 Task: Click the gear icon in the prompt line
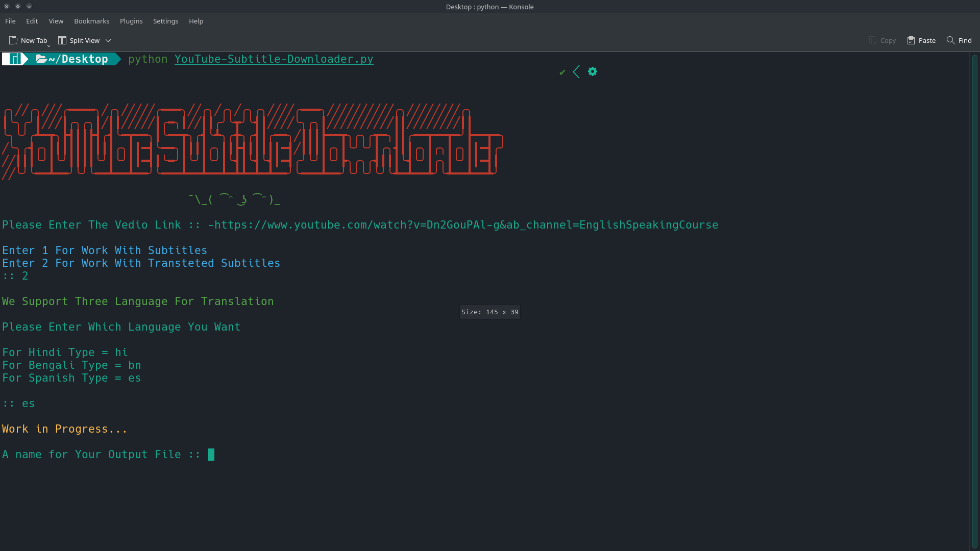tap(592, 71)
